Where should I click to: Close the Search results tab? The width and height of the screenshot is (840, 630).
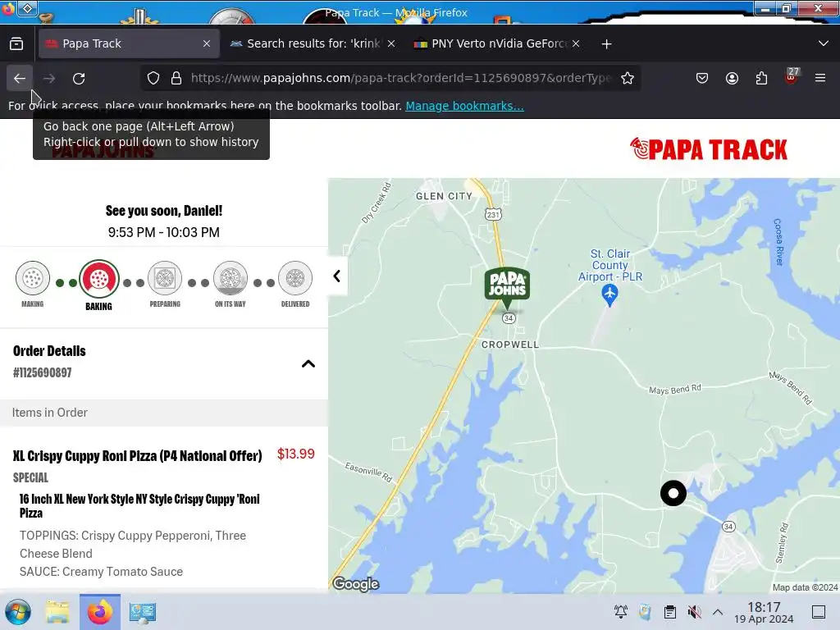click(391, 43)
